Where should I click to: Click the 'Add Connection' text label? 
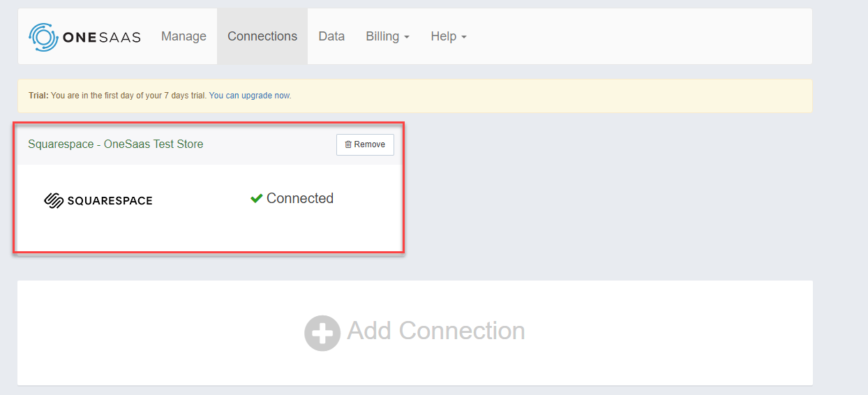pyautogui.click(x=436, y=331)
